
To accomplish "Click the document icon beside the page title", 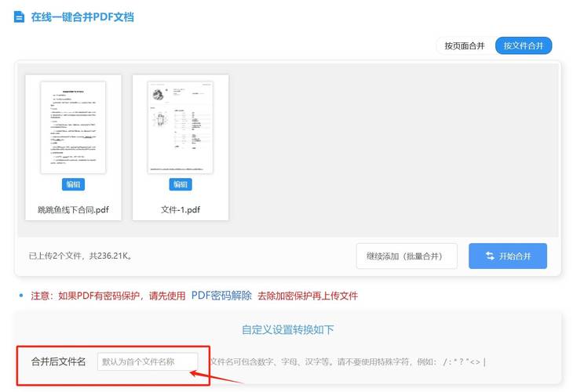I will [19, 16].
